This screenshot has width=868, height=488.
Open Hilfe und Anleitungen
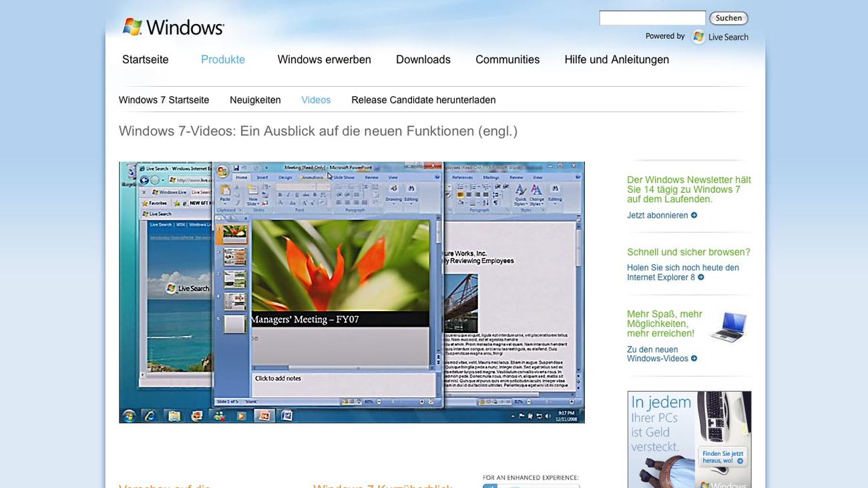click(x=616, y=59)
